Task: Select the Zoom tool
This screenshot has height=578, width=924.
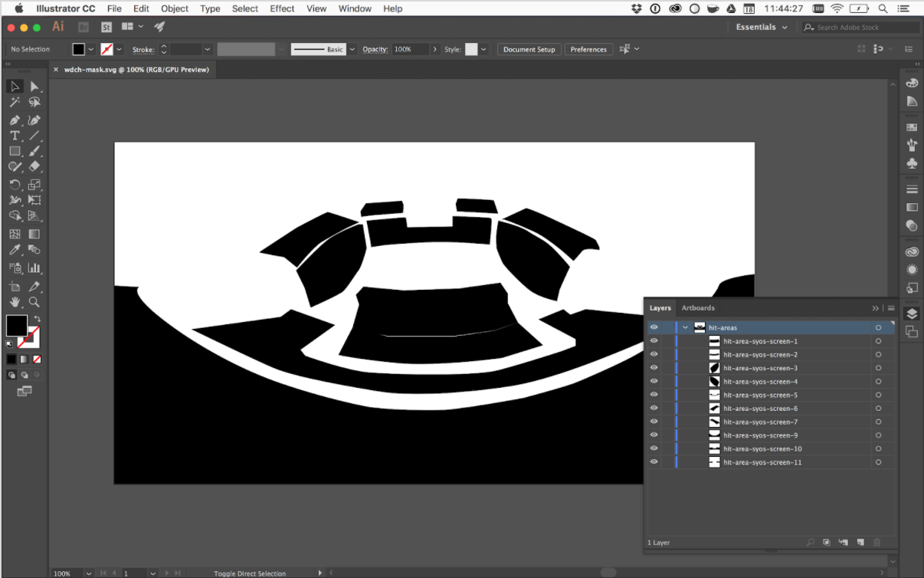Action: click(x=34, y=302)
